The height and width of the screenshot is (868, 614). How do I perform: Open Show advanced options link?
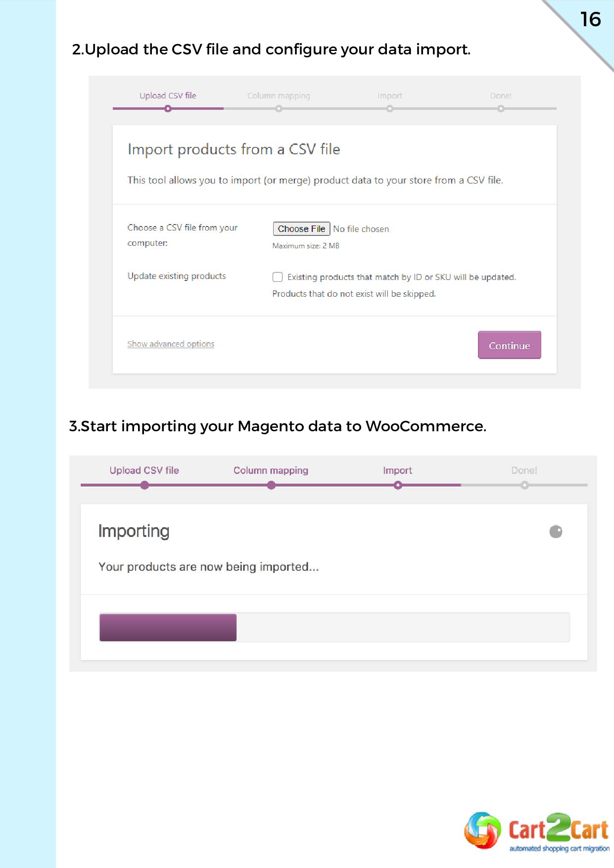[x=171, y=344]
